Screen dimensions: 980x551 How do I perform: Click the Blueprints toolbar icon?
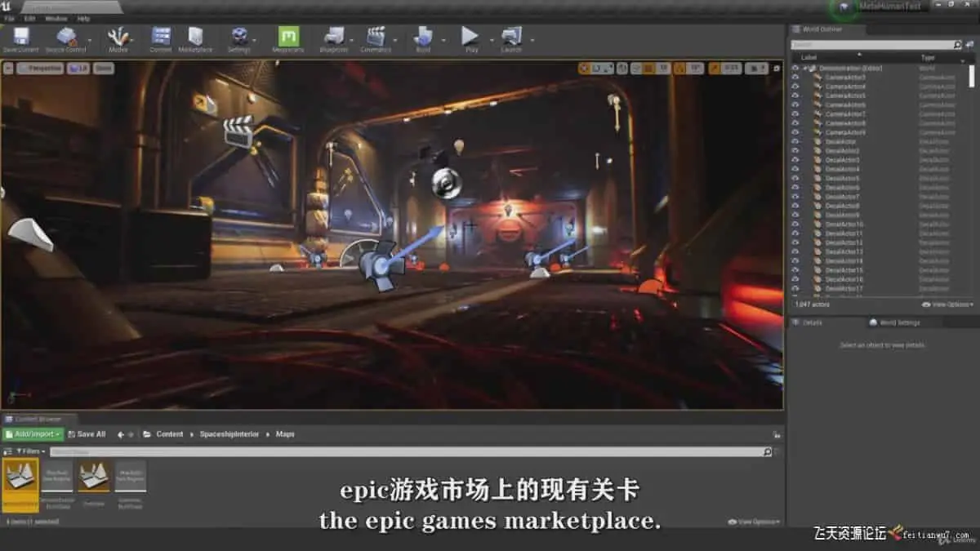(x=333, y=39)
